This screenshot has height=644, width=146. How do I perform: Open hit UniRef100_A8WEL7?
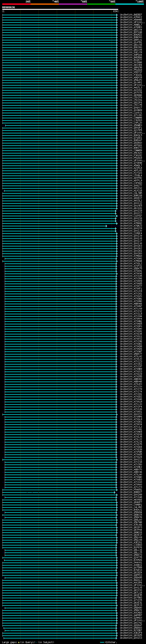pos(131,25)
